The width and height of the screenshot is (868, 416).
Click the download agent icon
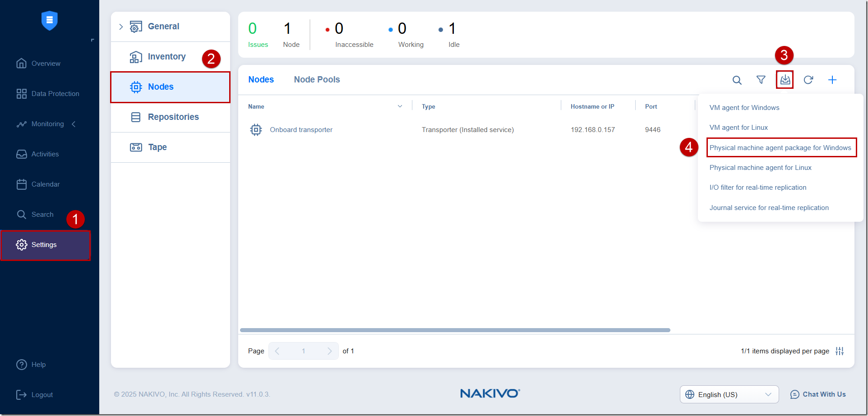pyautogui.click(x=785, y=80)
